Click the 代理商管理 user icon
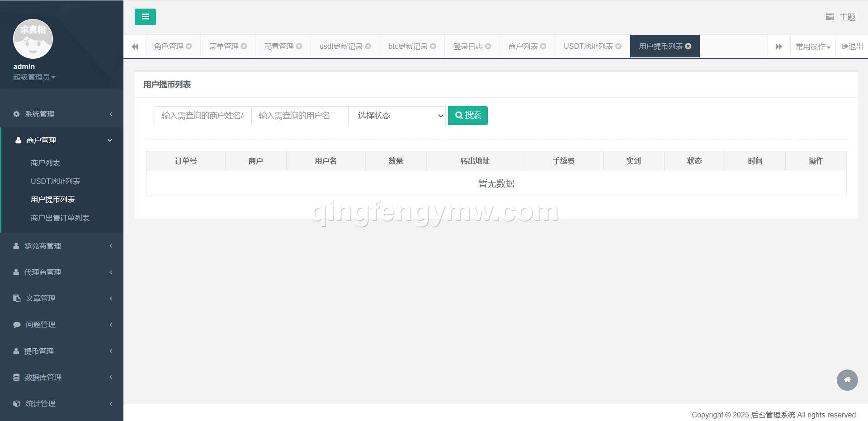Viewport: 868px width, 421px height. tap(16, 272)
